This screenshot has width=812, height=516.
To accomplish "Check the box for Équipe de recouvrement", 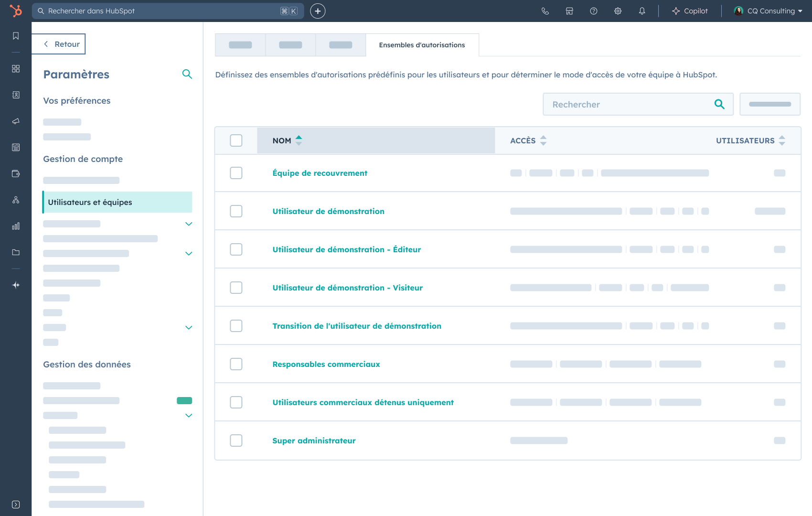I will (x=236, y=173).
